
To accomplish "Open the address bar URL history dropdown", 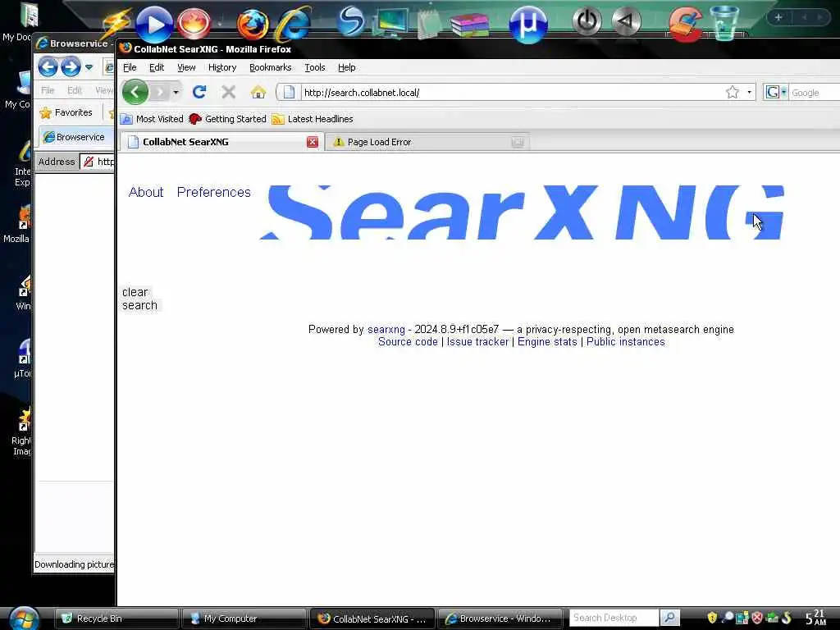I will tap(749, 92).
